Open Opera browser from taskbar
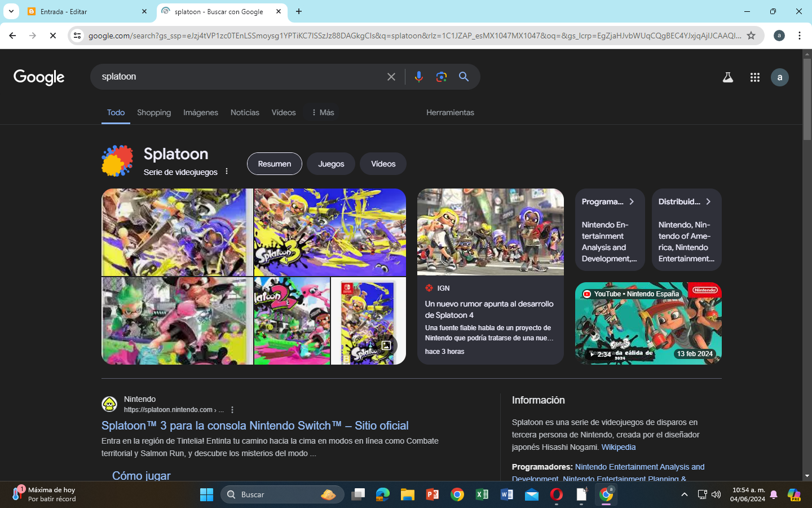 557,494
